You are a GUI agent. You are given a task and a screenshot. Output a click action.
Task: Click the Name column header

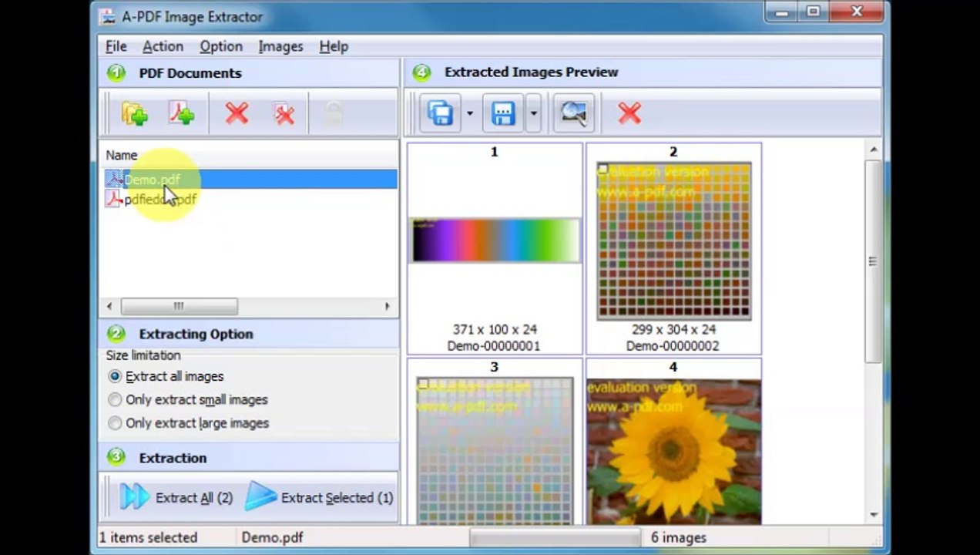click(121, 155)
